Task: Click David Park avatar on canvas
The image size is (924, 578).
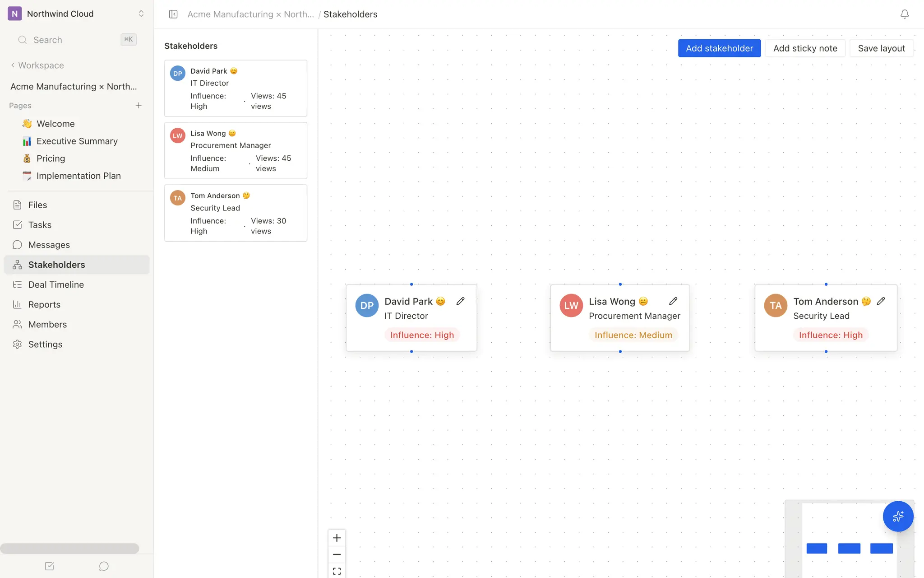Action: pyautogui.click(x=367, y=306)
